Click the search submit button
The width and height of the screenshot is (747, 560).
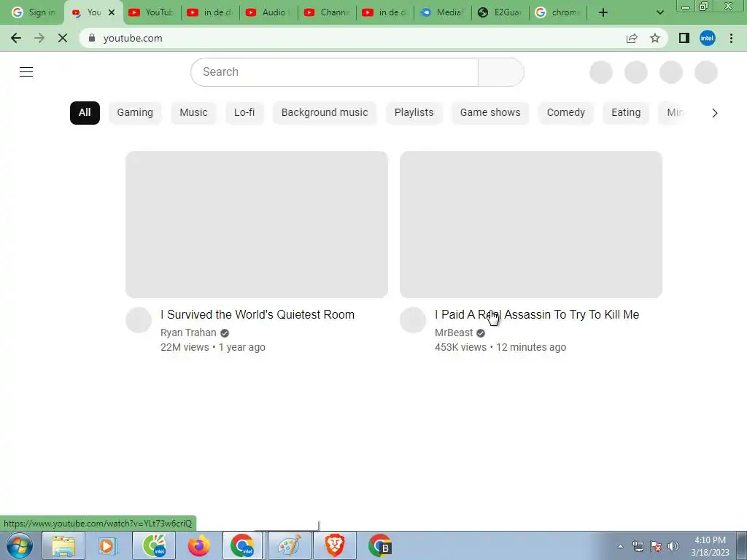tap(500, 72)
